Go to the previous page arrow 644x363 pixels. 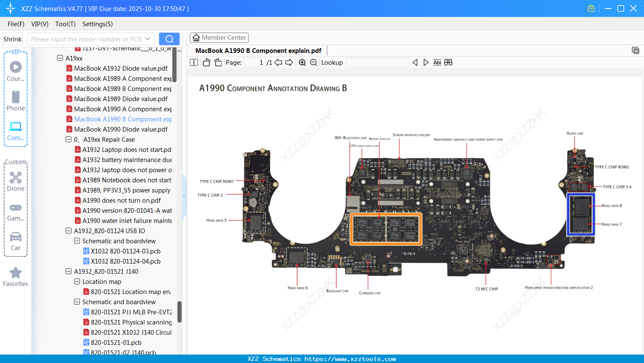point(278,63)
